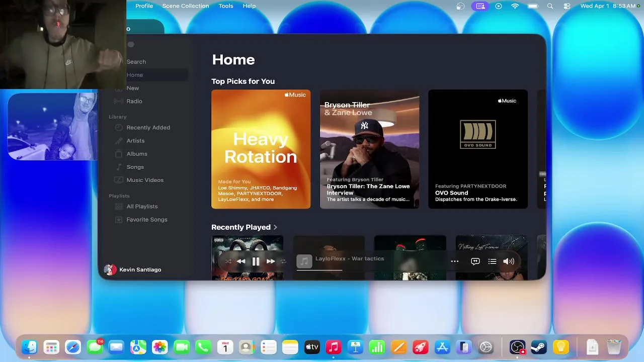Open the Tools menu

[x=226, y=6]
